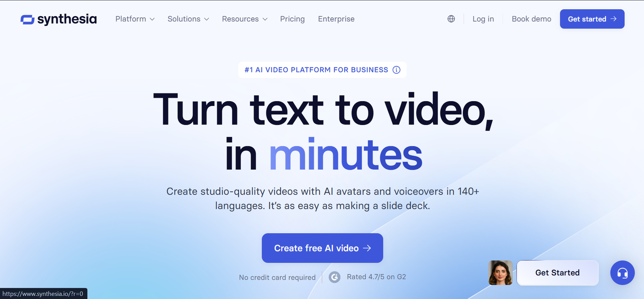Open the headset support chat

pyautogui.click(x=622, y=273)
